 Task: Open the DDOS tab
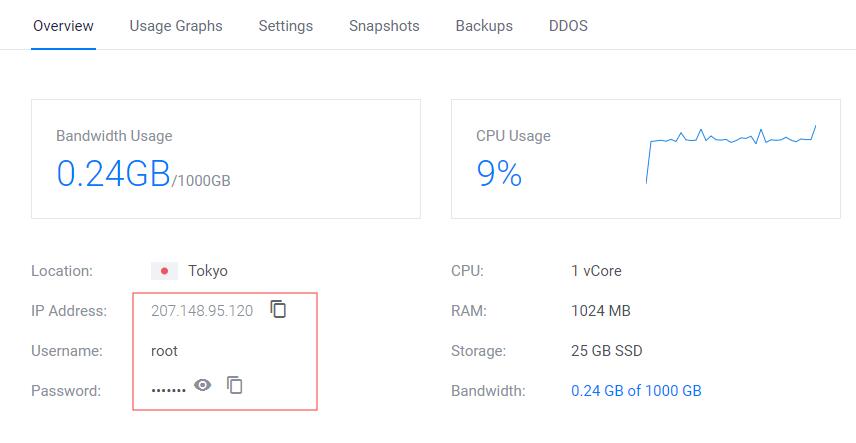pyautogui.click(x=568, y=26)
